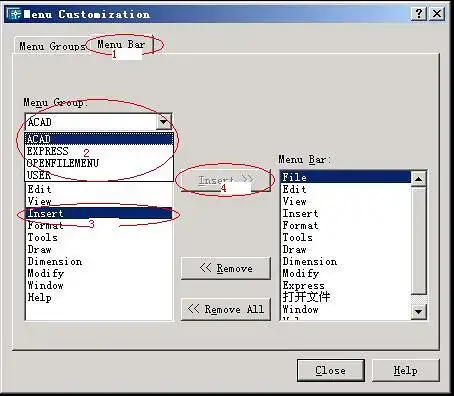454x396 pixels.
Task: Select EXPRESS in the dropdown list
Action: coord(99,151)
